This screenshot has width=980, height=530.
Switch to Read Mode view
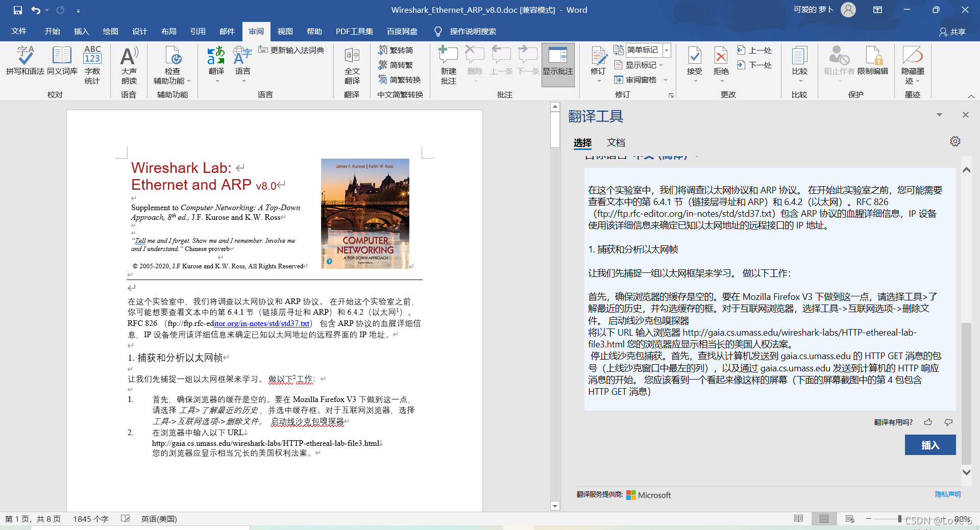coord(799,519)
